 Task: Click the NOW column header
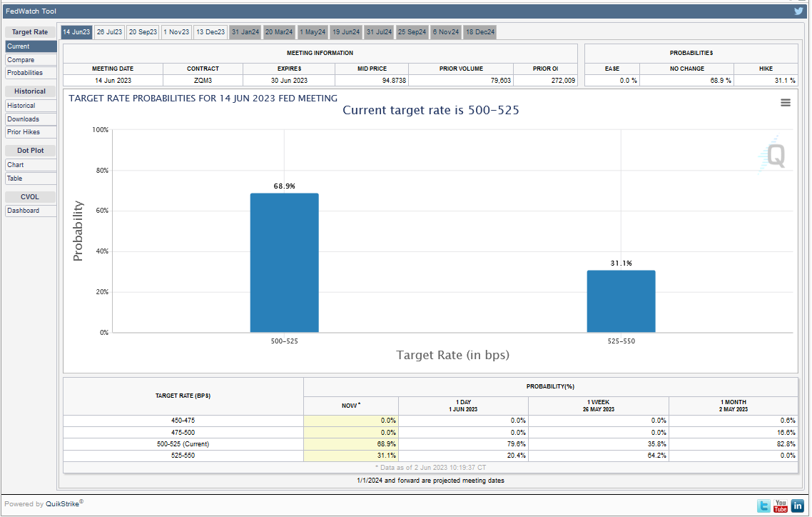[x=351, y=406]
